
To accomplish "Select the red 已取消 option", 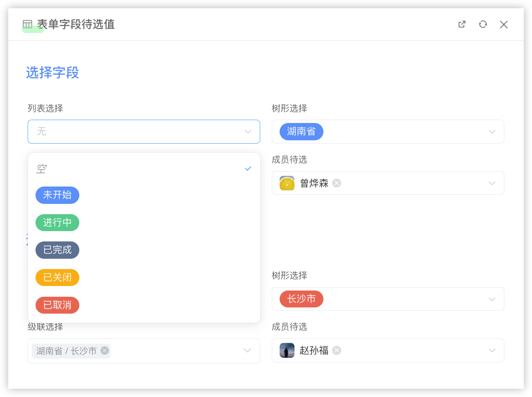I will point(57,305).
